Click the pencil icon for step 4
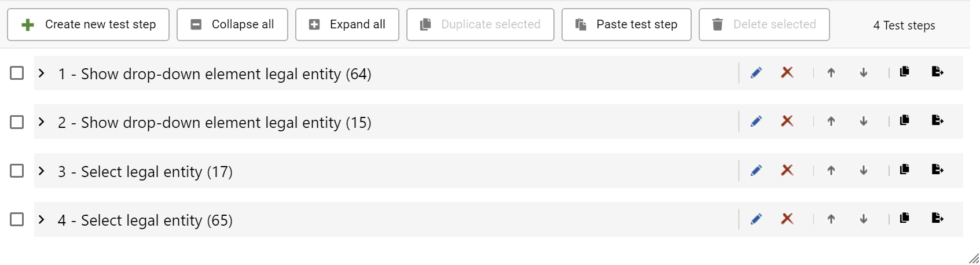 point(756,219)
